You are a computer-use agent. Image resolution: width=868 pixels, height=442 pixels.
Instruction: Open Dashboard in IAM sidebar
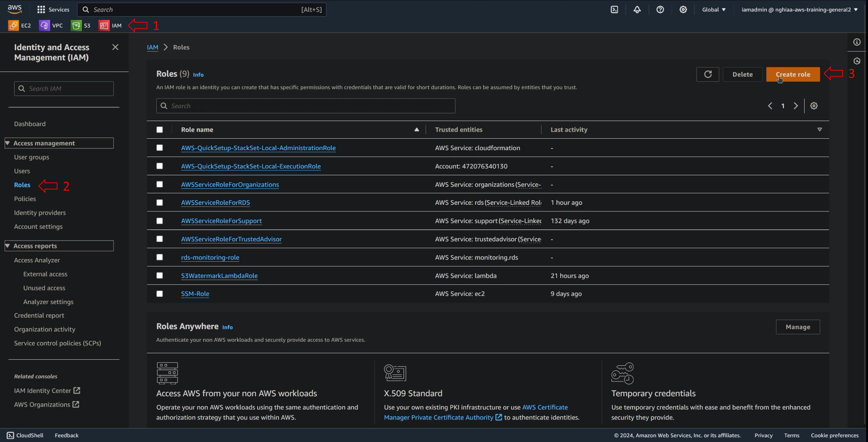coord(30,124)
